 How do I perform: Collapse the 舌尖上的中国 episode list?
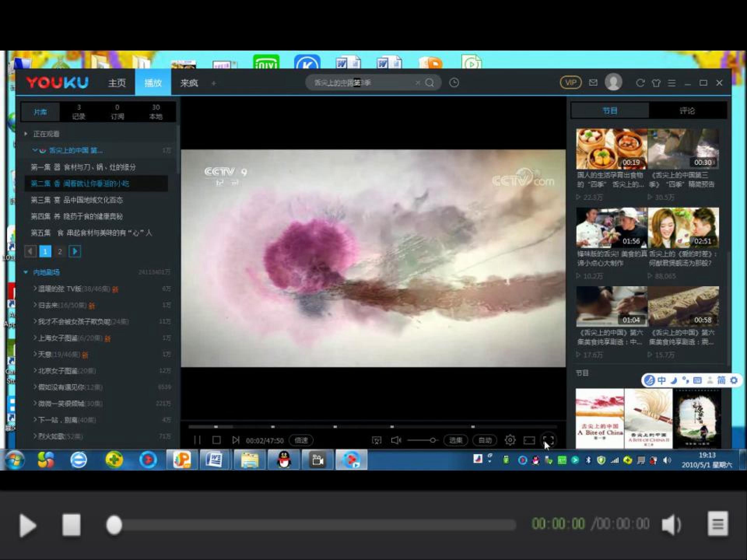[x=34, y=150]
